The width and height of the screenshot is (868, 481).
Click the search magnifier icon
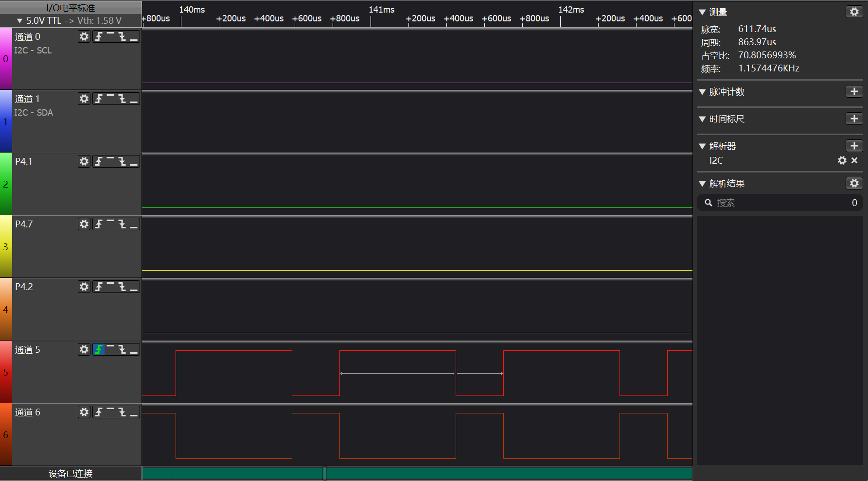pyautogui.click(x=709, y=203)
